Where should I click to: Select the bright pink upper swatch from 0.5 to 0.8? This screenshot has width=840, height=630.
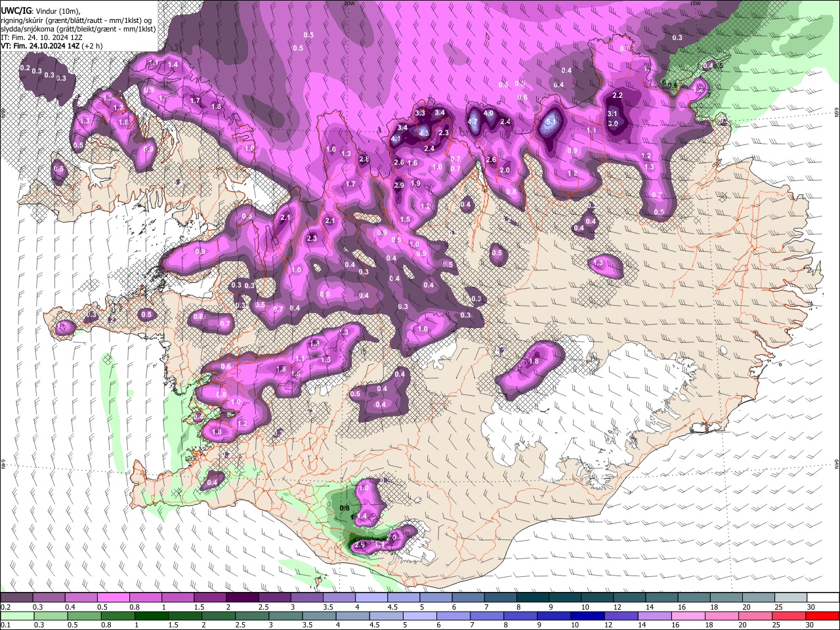coord(114,598)
